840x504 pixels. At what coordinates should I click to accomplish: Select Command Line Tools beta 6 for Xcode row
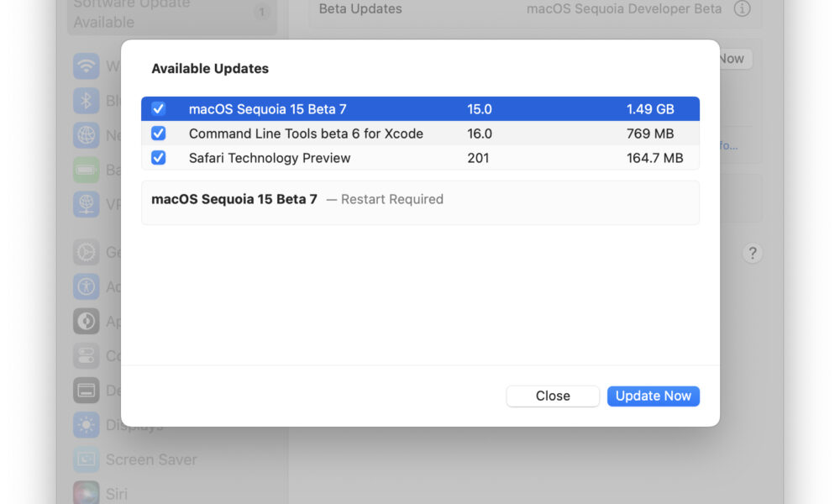(420, 134)
